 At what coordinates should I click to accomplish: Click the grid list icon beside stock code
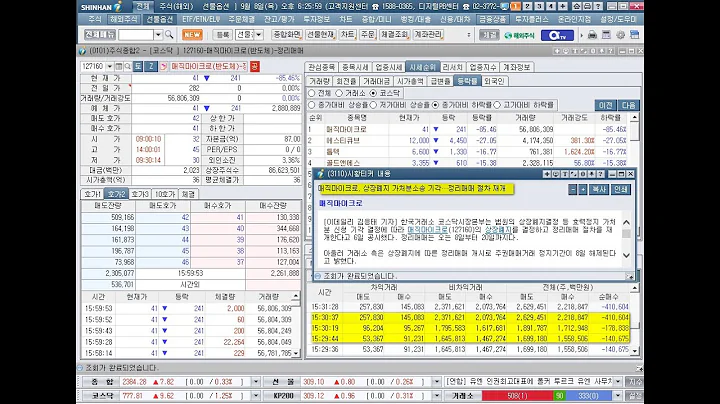[x=118, y=67]
